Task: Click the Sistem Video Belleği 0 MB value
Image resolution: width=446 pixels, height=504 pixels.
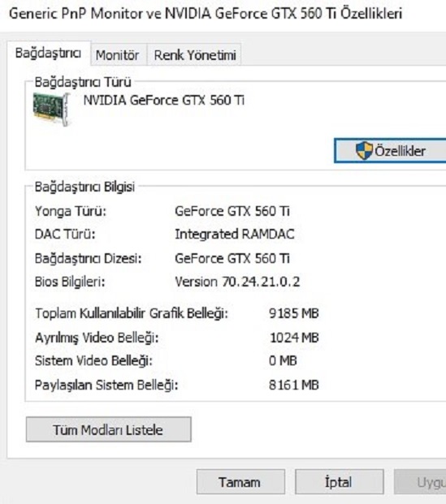Action: pyautogui.click(x=283, y=360)
